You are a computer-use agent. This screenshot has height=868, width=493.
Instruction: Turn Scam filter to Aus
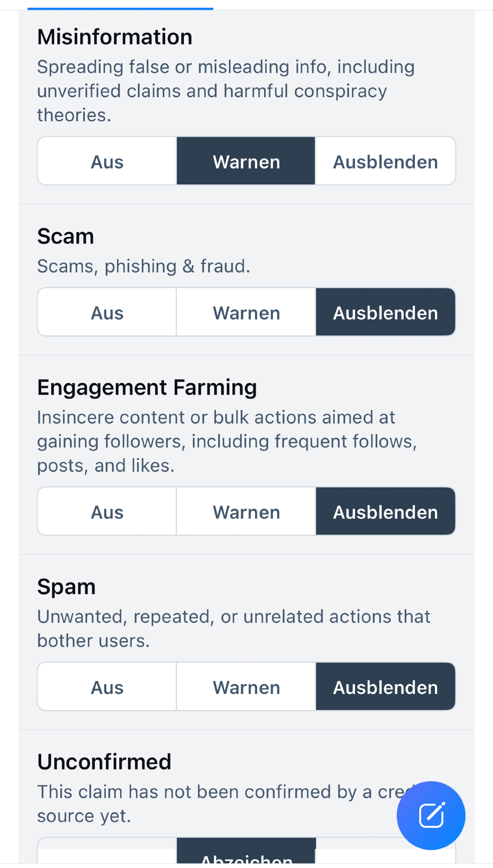pyautogui.click(x=107, y=312)
